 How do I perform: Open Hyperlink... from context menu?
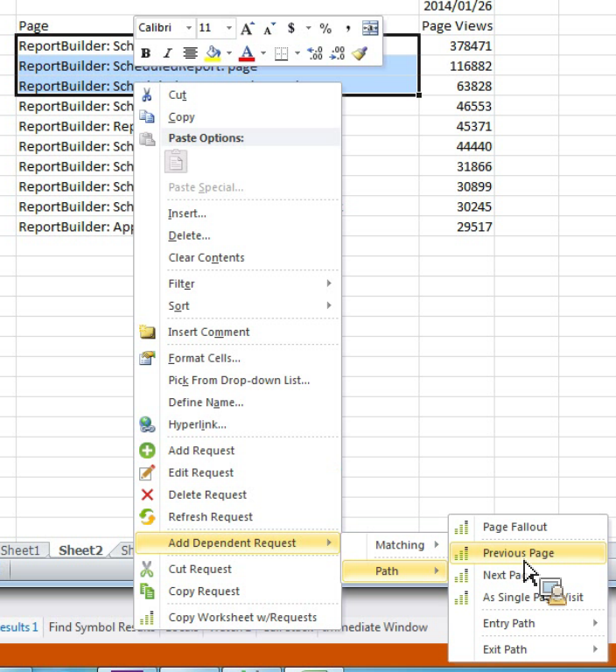[238, 424]
